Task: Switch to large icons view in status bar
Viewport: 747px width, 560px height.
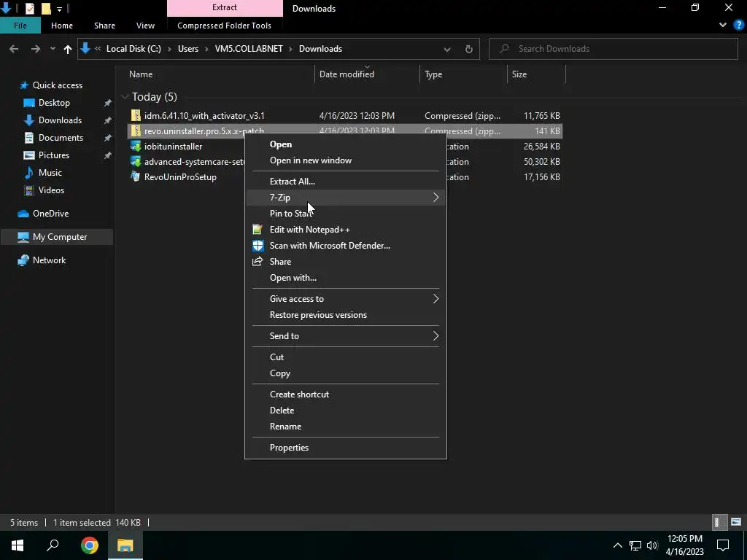Action: coord(736,522)
